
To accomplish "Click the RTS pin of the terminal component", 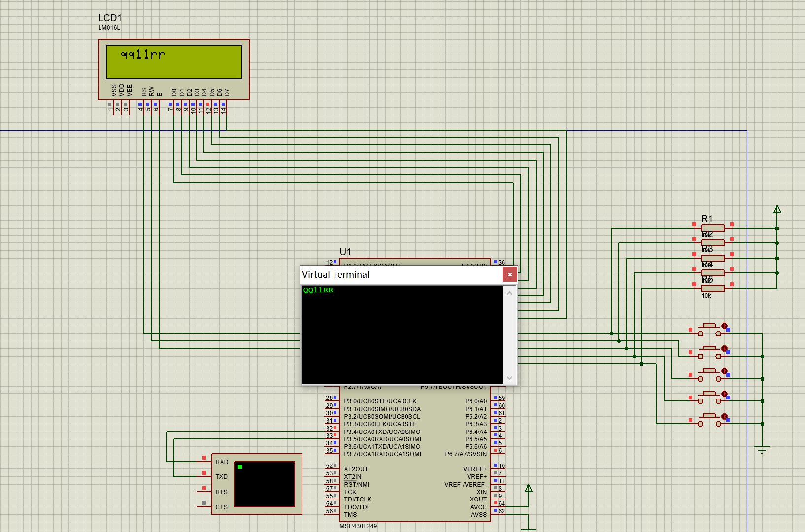I will 222,492.
